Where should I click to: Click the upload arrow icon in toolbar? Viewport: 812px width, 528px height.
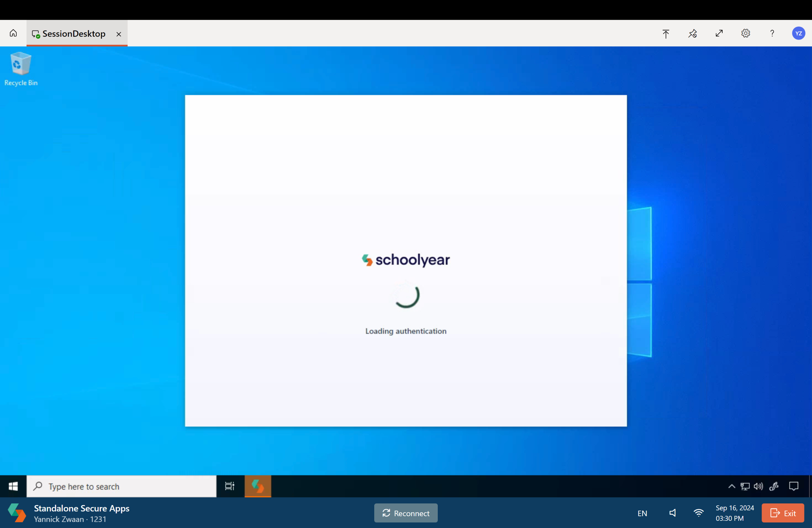pos(666,33)
